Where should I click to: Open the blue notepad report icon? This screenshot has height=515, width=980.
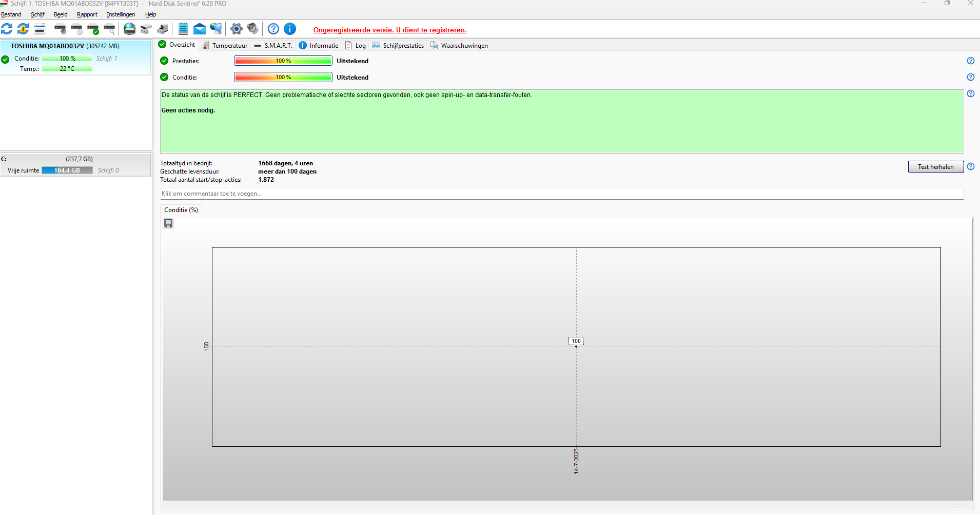(x=183, y=29)
